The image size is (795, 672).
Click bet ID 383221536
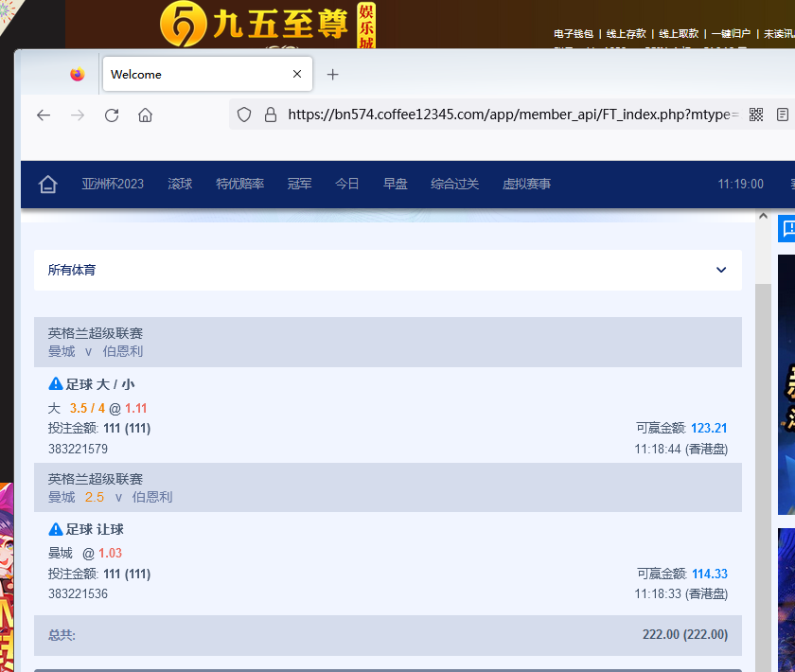(78, 593)
